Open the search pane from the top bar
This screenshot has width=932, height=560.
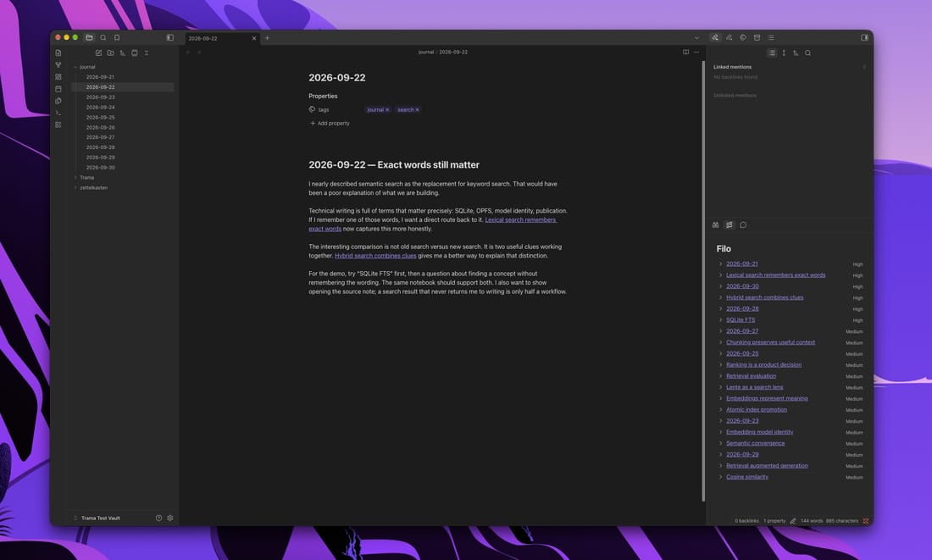tap(103, 37)
